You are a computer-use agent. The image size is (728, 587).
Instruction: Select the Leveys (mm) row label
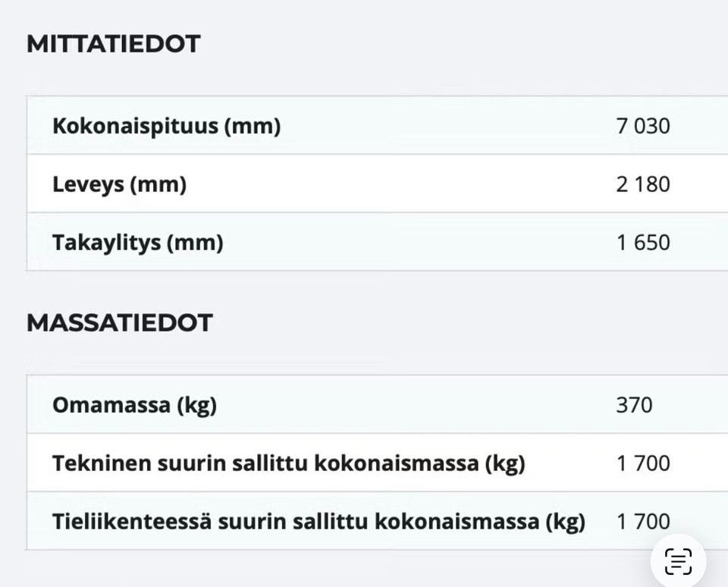pyautogui.click(x=119, y=184)
